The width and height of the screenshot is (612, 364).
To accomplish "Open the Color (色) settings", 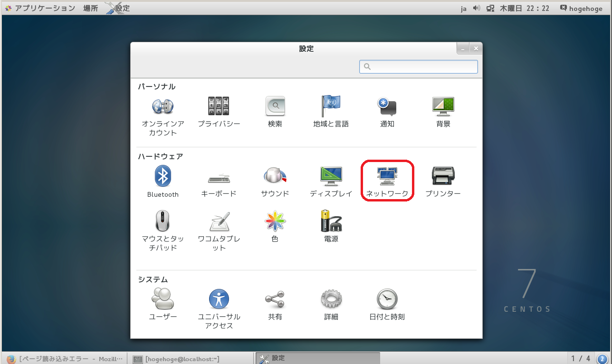I will coord(275,226).
